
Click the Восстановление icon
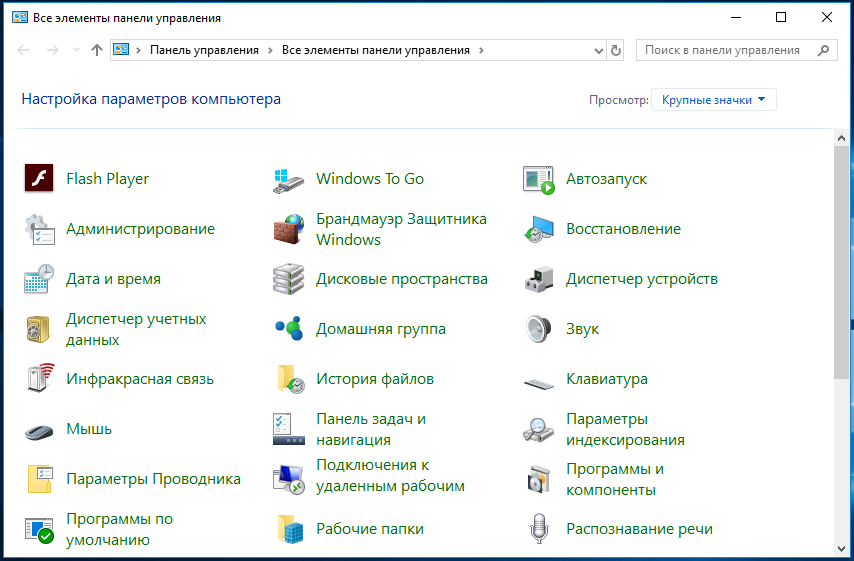539,229
